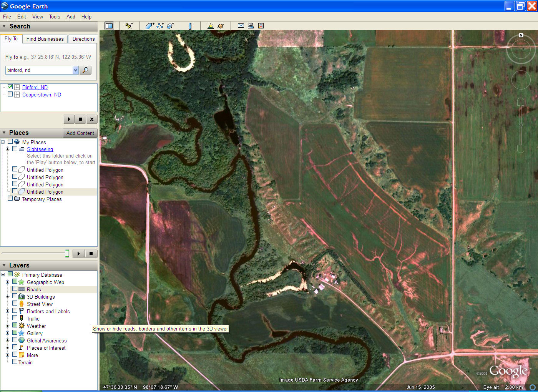Viewport: 538px width, 392px height.
Task: Clear search results with the X button
Action: point(91,119)
